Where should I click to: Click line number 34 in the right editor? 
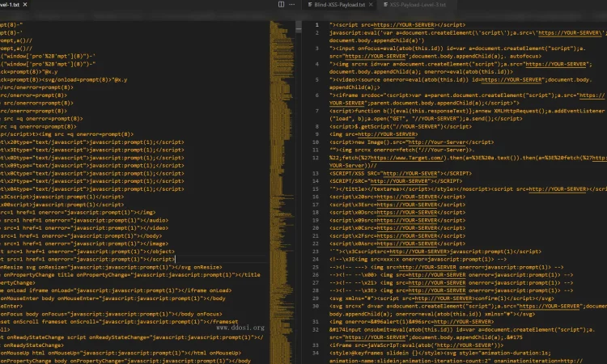click(316, 353)
